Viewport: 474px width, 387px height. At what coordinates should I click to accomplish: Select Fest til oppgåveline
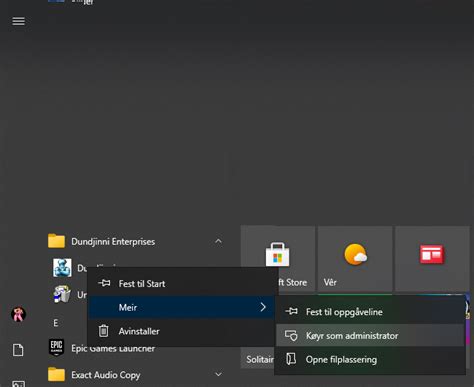point(370,312)
